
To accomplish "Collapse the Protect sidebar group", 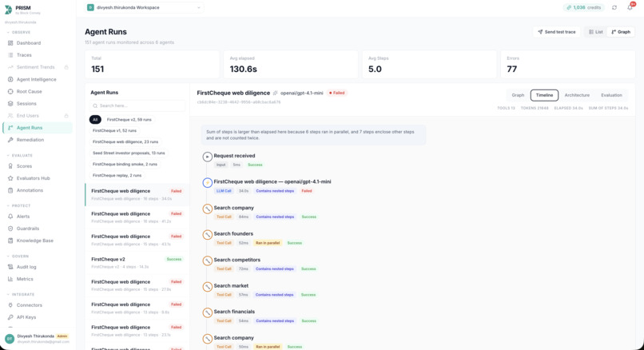I will pos(19,206).
